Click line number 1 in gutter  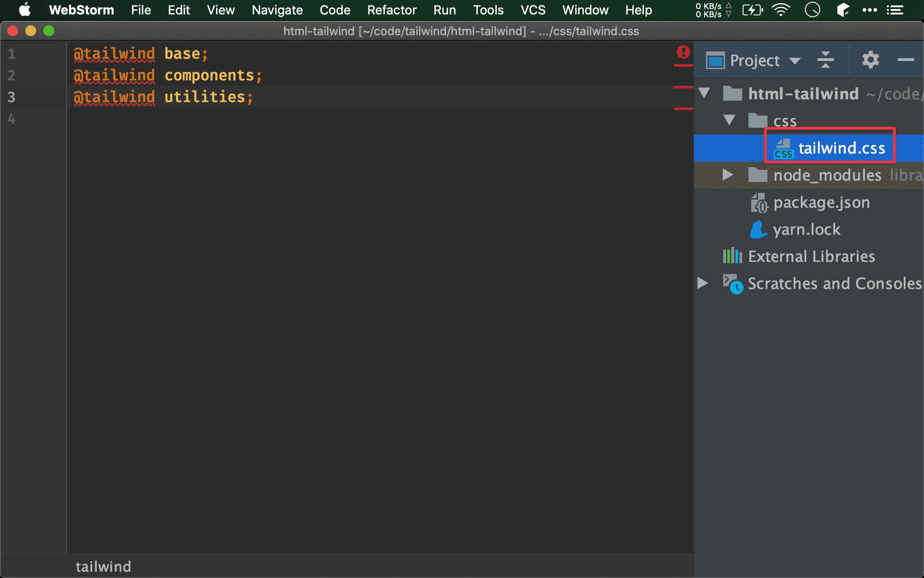12,54
